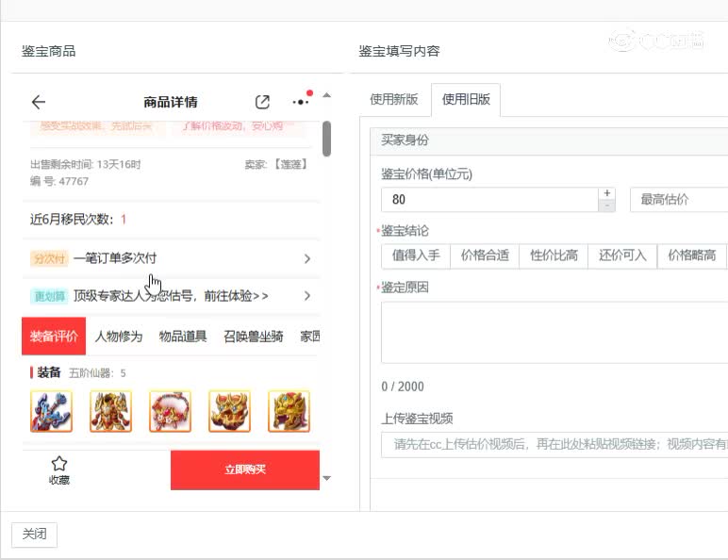Click the 立即购买 button

[245, 469]
